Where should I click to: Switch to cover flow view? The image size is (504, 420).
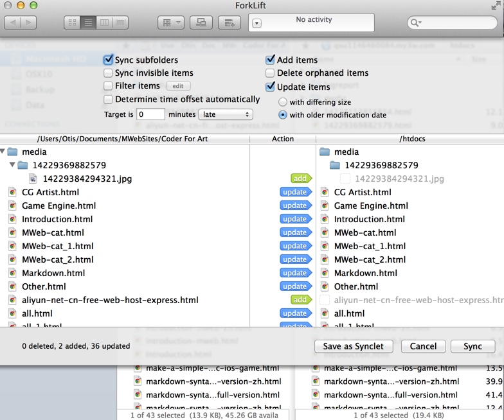(120, 22)
